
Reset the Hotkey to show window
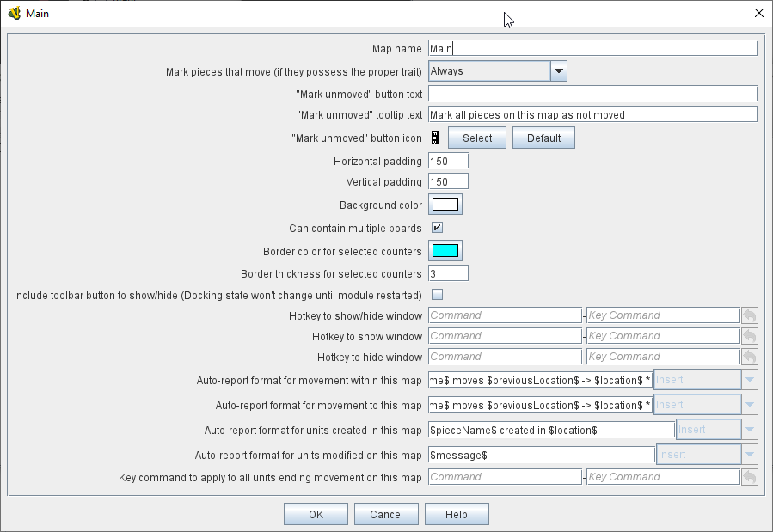point(749,336)
